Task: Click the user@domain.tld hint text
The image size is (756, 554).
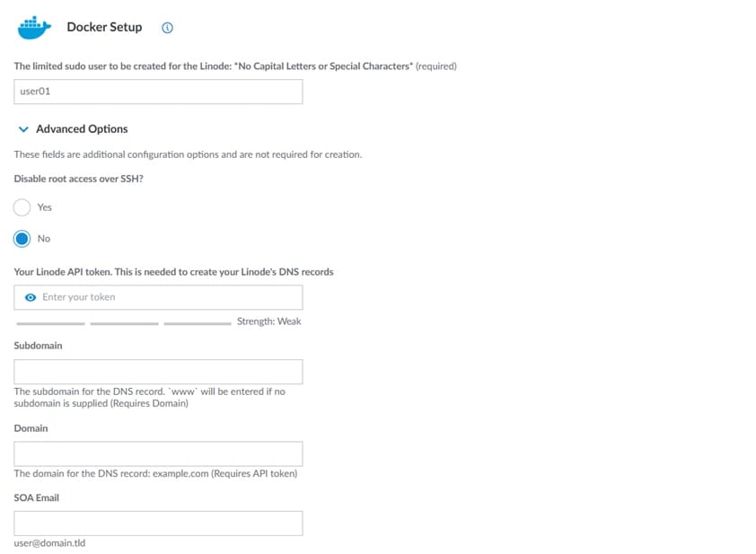Action: click(x=49, y=543)
